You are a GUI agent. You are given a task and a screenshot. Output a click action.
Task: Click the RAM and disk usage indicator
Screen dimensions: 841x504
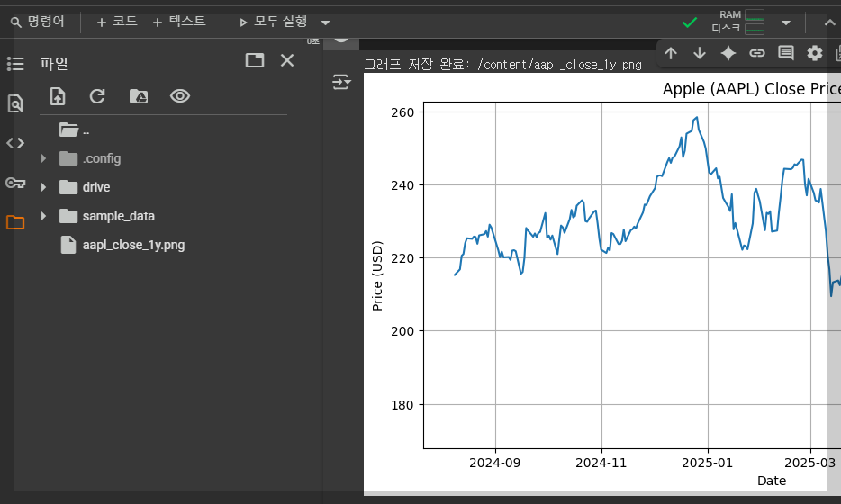click(x=738, y=22)
